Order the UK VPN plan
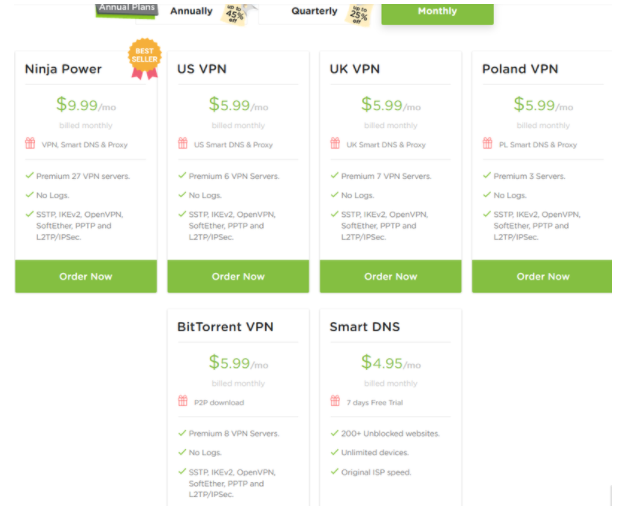 [x=391, y=276]
